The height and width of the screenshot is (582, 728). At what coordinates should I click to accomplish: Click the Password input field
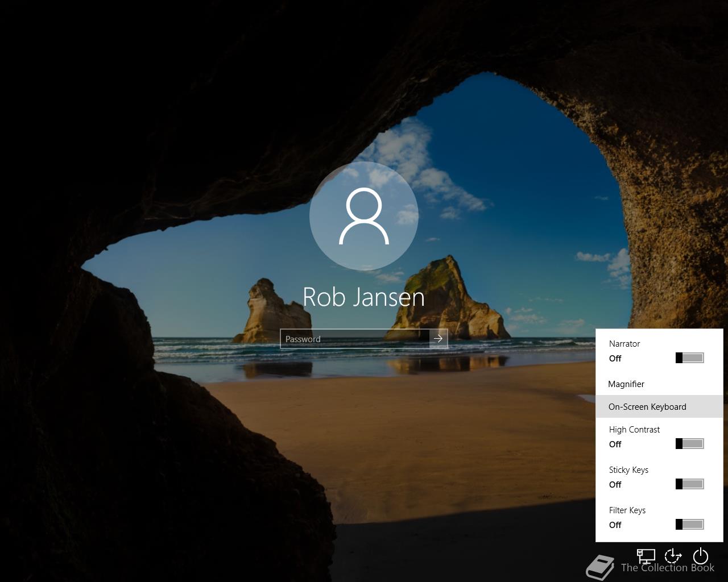click(355, 339)
